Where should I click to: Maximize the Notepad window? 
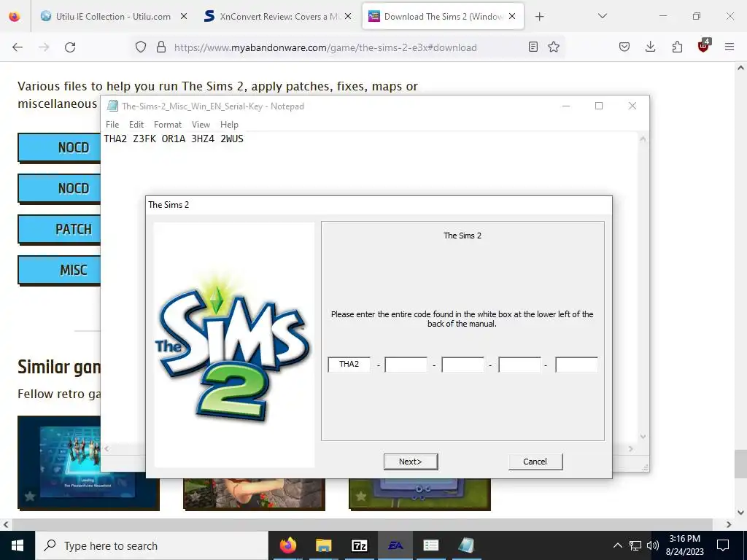(x=599, y=106)
